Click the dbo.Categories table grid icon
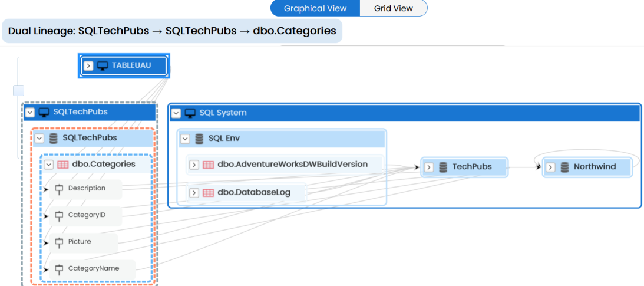The height and width of the screenshot is (286, 644). tap(63, 165)
